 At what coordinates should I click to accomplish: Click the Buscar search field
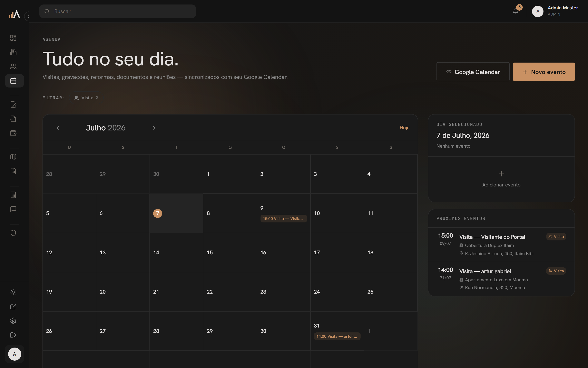pos(118,11)
